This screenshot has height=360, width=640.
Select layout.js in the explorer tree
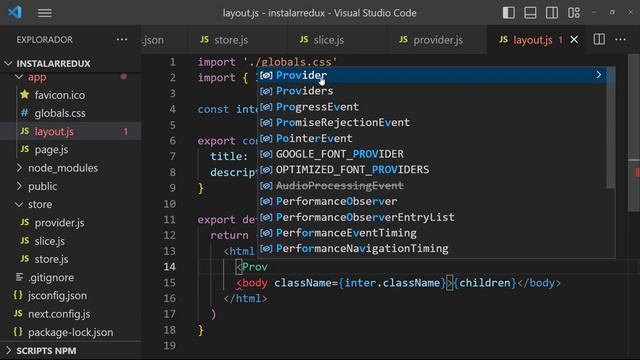[54, 131]
